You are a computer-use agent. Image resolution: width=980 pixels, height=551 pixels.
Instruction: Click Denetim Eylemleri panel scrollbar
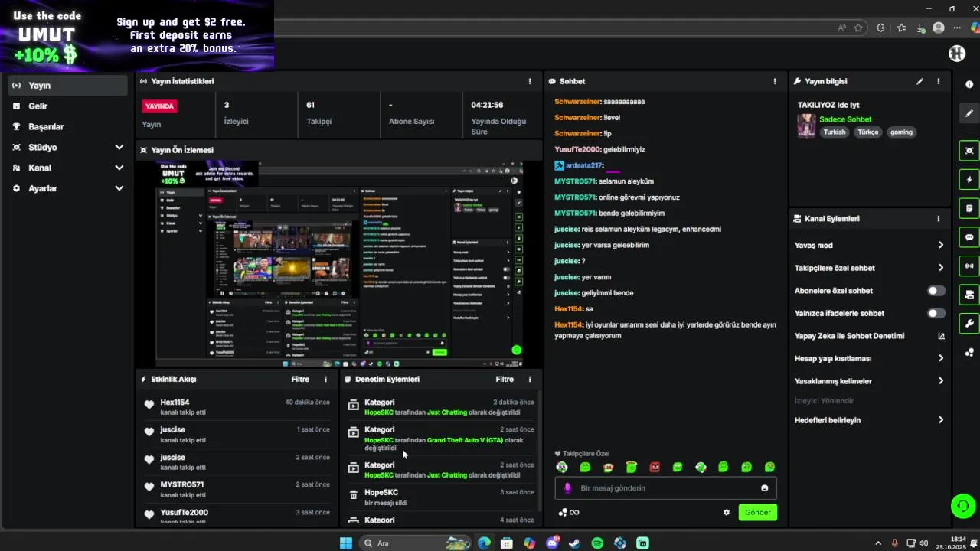point(539,452)
